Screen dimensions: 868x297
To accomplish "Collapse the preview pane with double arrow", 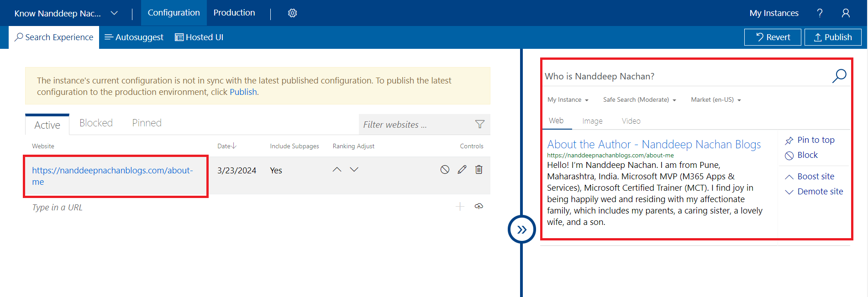I will tap(521, 229).
